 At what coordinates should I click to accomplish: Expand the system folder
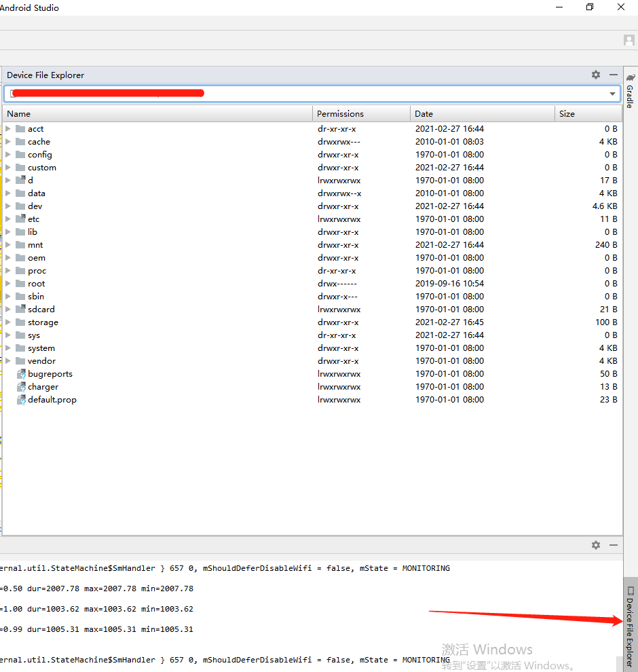coord(8,348)
